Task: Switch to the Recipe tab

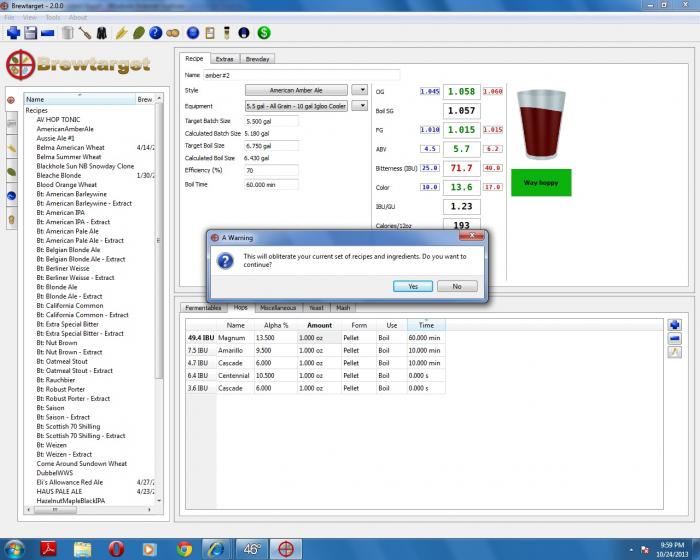Action: (x=194, y=59)
